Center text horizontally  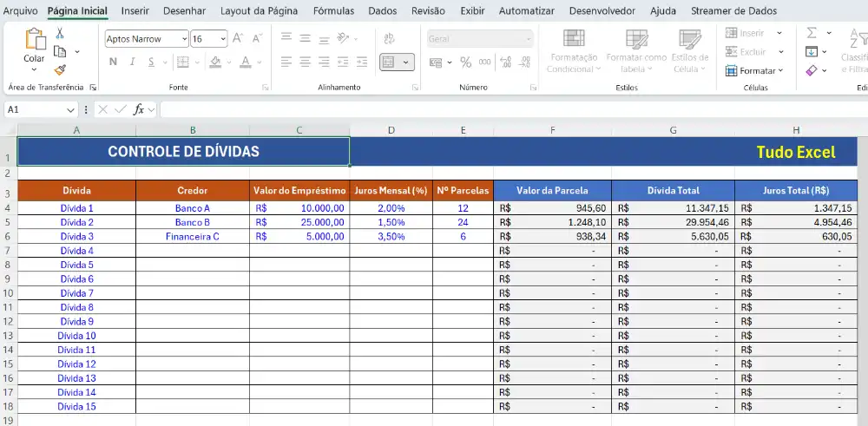tap(305, 62)
